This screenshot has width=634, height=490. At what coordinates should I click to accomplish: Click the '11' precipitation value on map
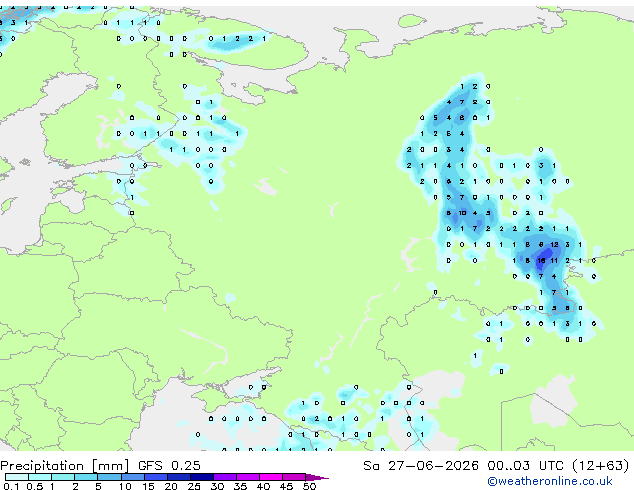coord(554,261)
